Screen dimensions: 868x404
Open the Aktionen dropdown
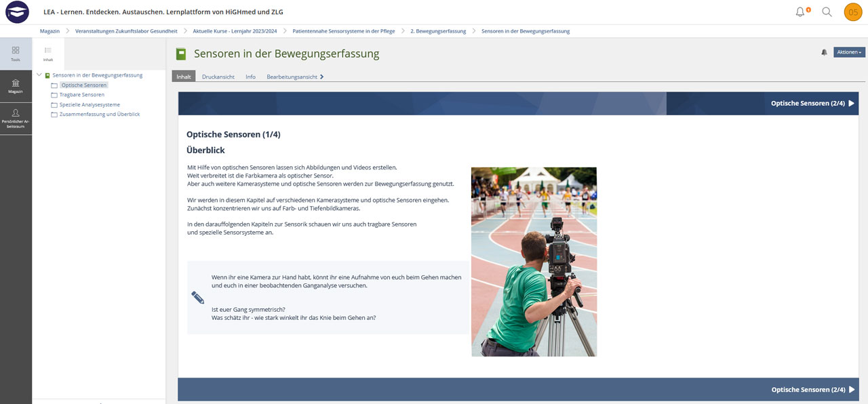tap(849, 52)
